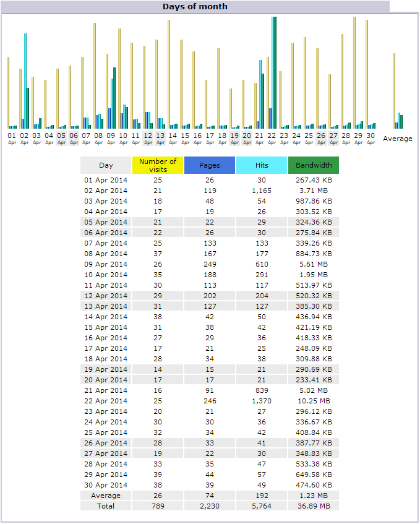Click the grey Day column header
This screenshot has height=524, width=420.
pyautogui.click(x=106, y=165)
